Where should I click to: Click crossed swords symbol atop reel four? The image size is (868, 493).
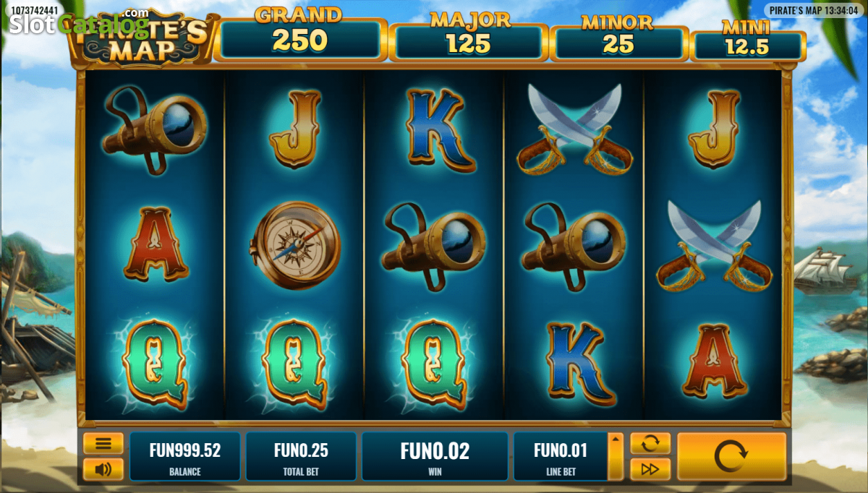tap(574, 130)
